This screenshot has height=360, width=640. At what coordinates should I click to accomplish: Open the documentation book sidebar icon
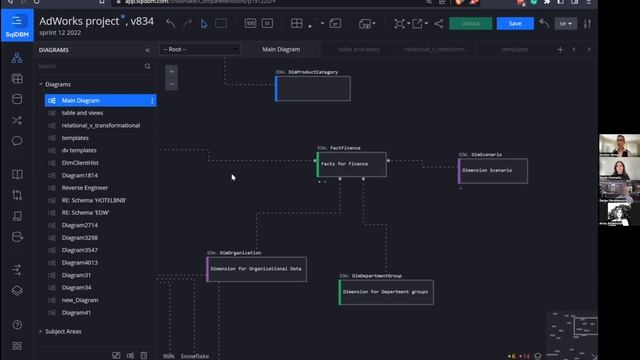click(17, 174)
